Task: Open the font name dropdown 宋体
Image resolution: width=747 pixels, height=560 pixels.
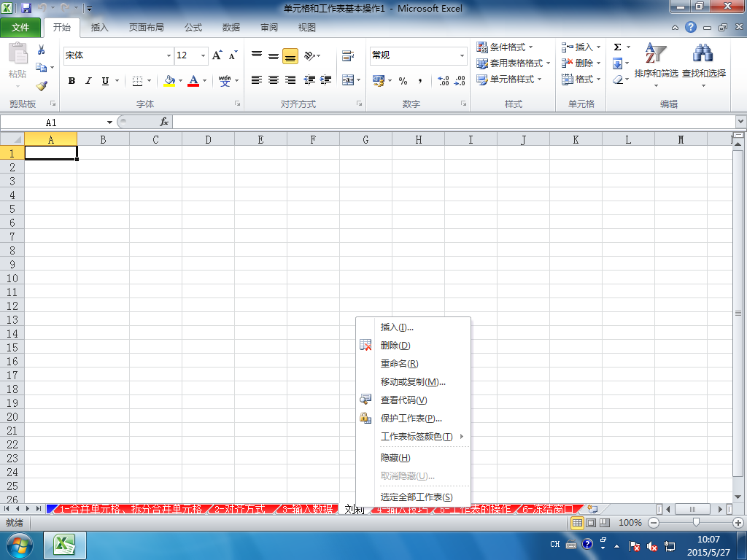Action: pos(169,55)
